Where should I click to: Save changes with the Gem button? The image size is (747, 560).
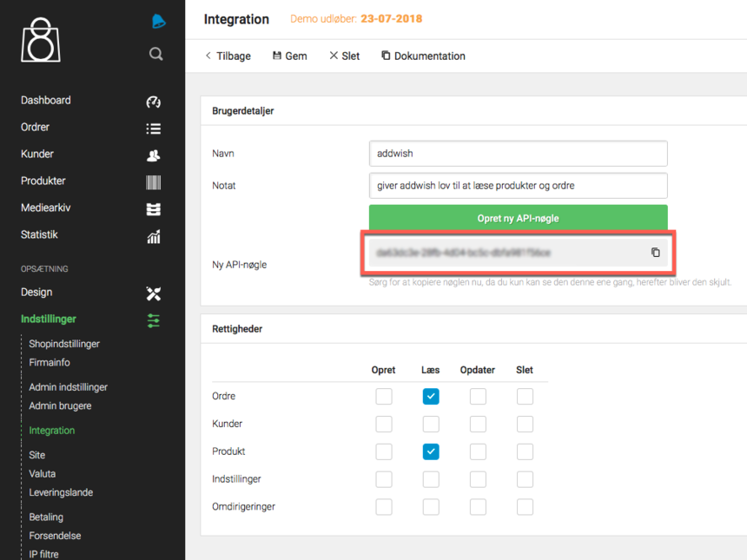click(x=290, y=56)
